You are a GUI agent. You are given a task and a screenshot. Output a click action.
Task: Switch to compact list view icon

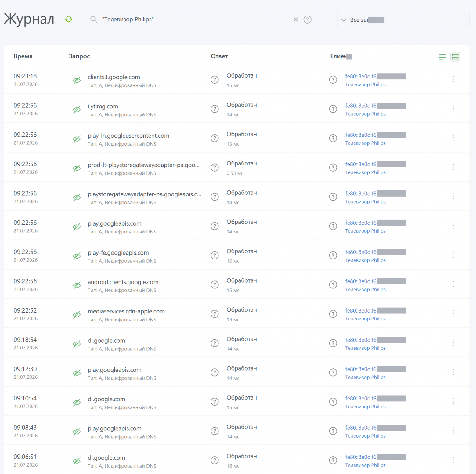coord(442,56)
